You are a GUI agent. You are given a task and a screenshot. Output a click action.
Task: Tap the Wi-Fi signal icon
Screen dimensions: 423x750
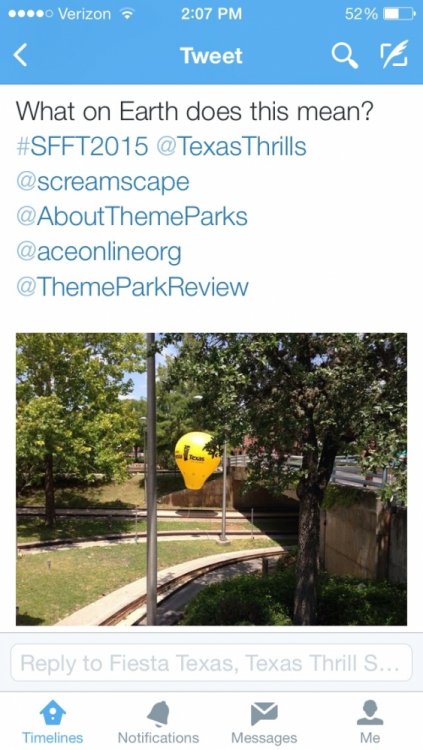[x=126, y=14]
